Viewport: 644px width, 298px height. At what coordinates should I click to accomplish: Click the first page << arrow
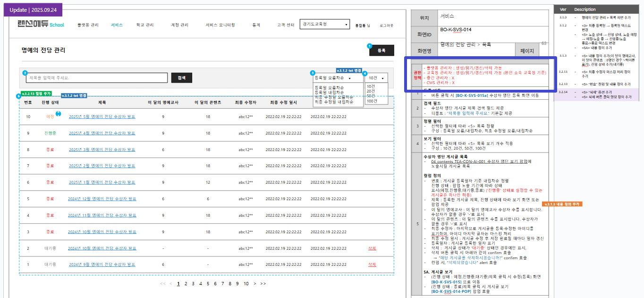(163, 284)
